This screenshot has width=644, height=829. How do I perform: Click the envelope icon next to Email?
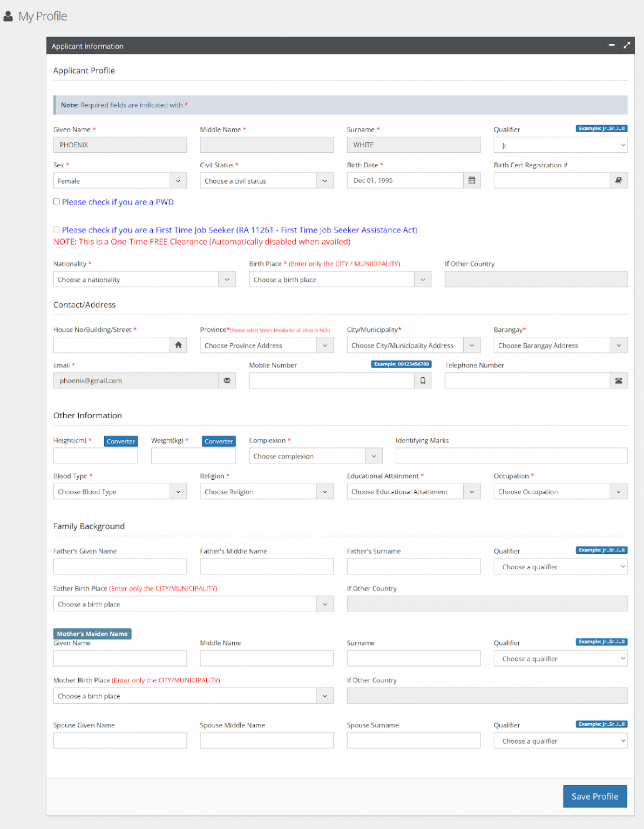tap(227, 381)
